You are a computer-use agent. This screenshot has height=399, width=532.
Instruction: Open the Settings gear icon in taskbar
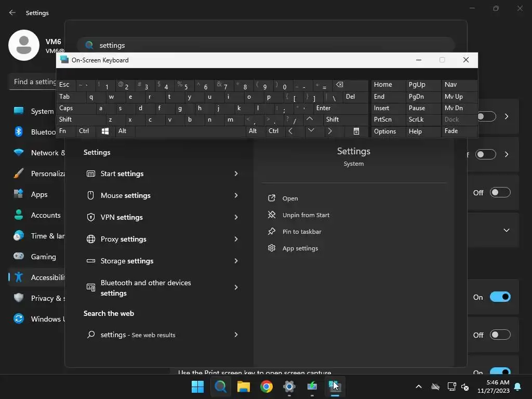coord(289,387)
